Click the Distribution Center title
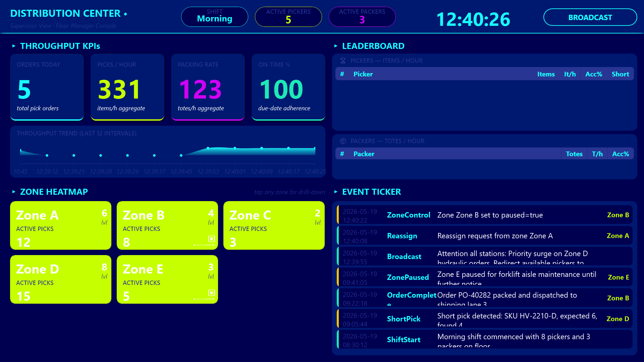644x362 pixels. point(65,13)
